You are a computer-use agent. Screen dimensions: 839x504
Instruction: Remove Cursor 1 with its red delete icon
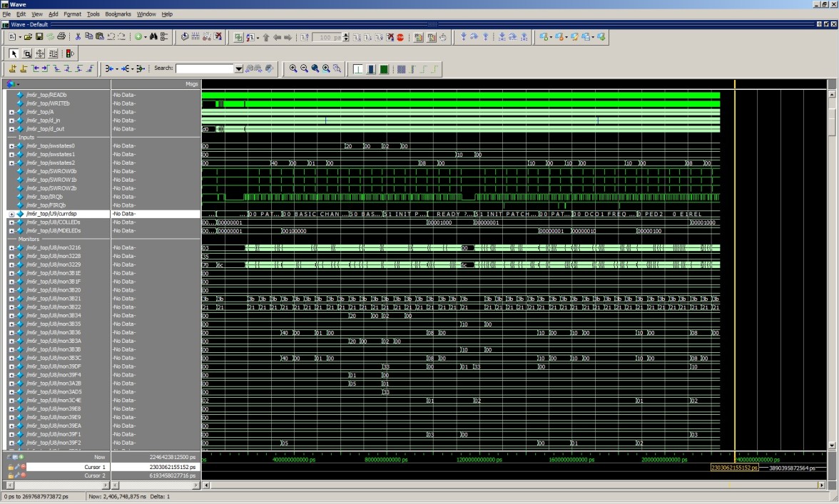click(x=24, y=467)
